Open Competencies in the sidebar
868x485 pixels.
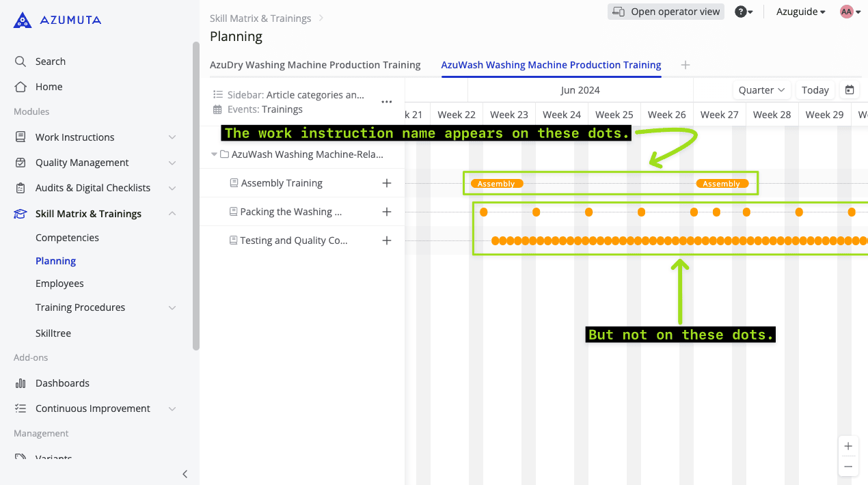(x=67, y=238)
